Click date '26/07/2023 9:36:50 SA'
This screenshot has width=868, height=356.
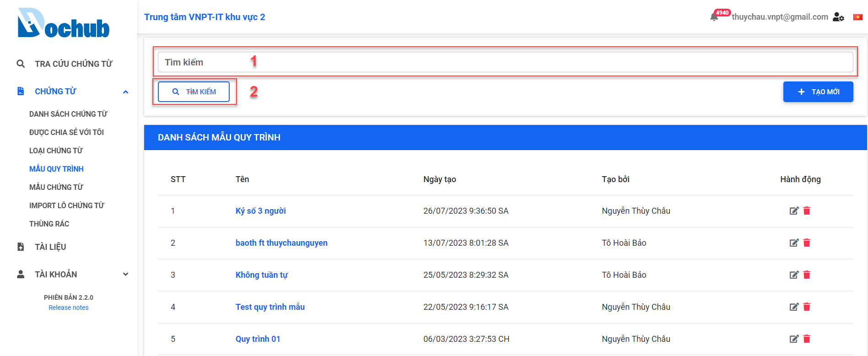pos(466,211)
